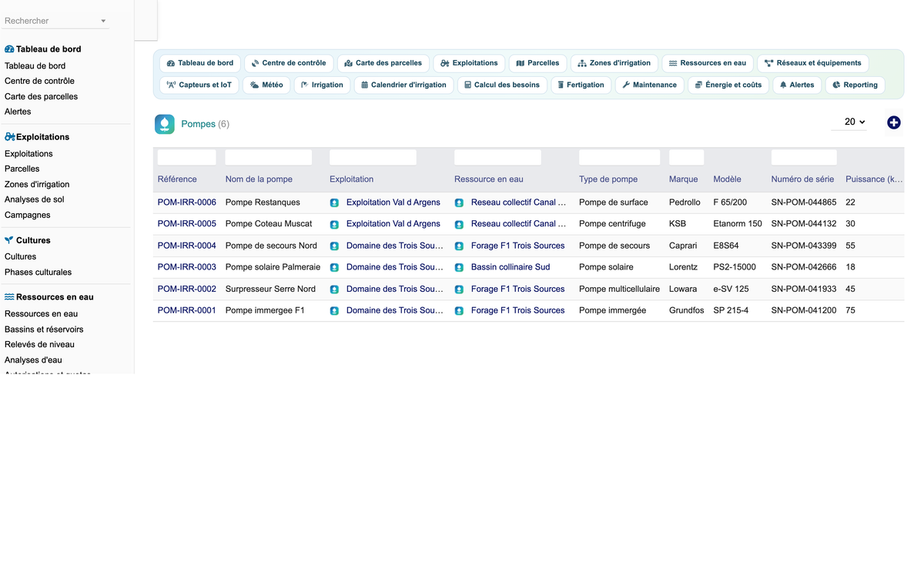This screenshot has height=572, width=924.
Task: Open Maintenance toolbar tab
Action: point(650,85)
